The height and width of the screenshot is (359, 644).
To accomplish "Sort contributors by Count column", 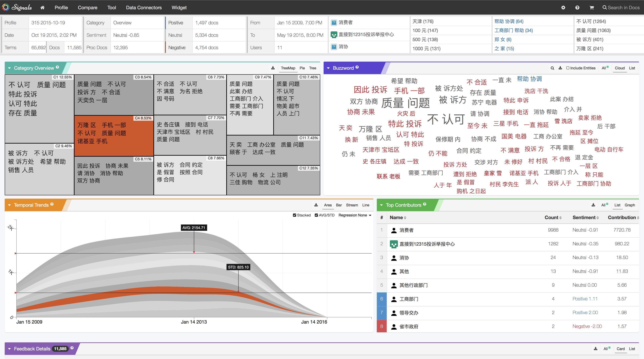I will pyautogui.click(x=553, y=217).
